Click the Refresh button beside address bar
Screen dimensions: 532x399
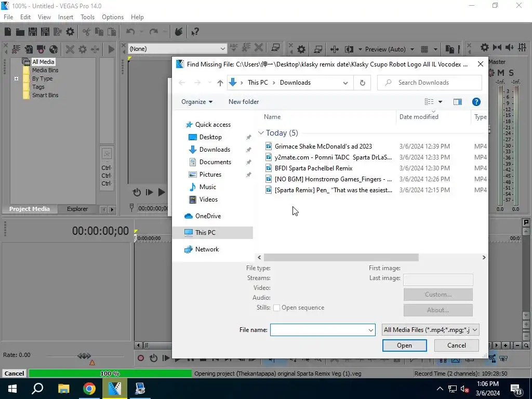362,83
